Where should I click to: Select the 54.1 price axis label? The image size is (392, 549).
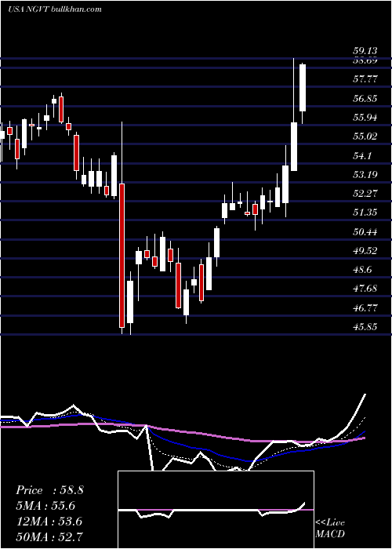(x=361, y=156)
